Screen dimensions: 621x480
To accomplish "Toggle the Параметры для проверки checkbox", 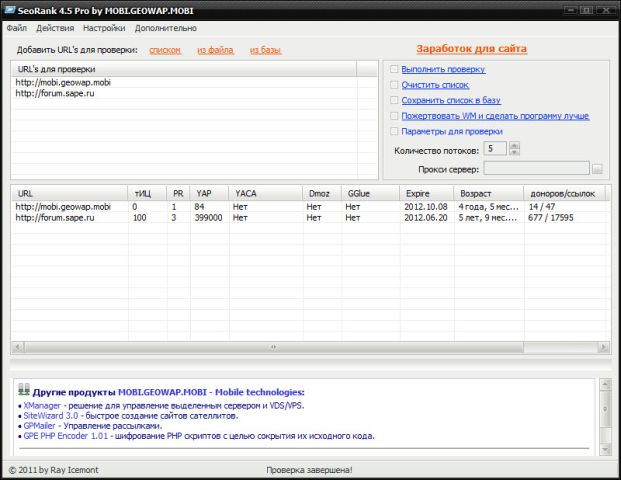I will 394,131.
